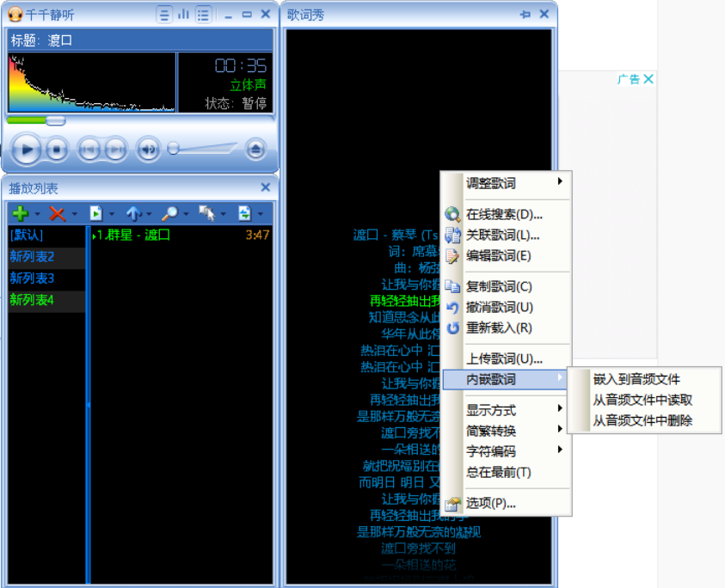Click the speaker volume icon in player controls

148,148
